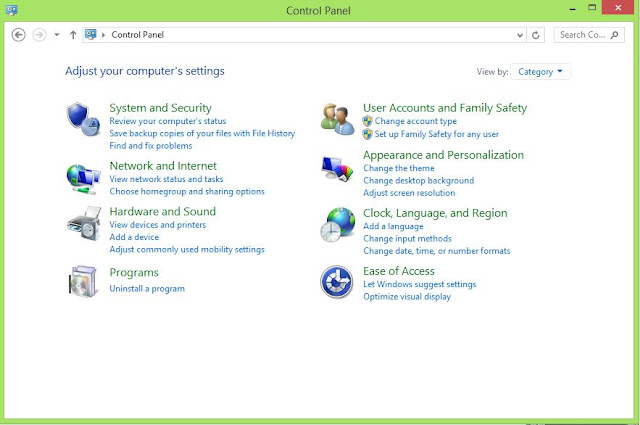
Task: Go up one level with Up arrow
Action: click(x=73, y=35)
